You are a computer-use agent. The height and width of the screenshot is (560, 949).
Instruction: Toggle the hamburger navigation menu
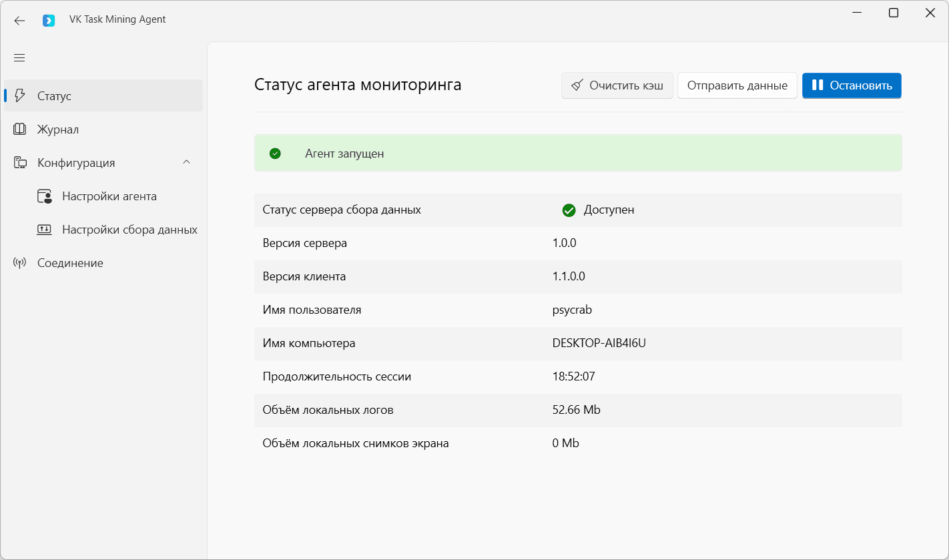(x=19, y=58)
